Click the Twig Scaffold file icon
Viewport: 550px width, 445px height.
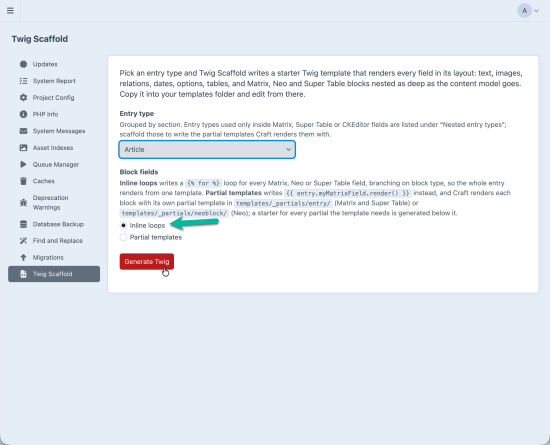[x=23, y=274]
